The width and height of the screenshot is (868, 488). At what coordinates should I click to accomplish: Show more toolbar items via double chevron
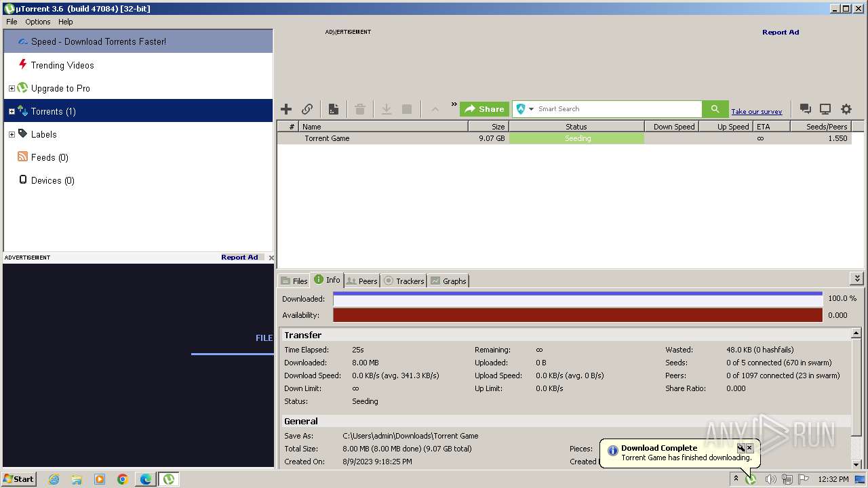pyautogui.click(x=454, y=104)
